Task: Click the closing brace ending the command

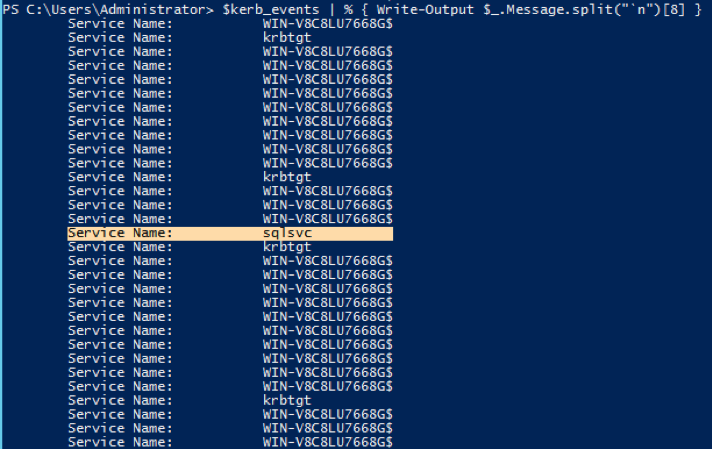Action: pos(698,10)
